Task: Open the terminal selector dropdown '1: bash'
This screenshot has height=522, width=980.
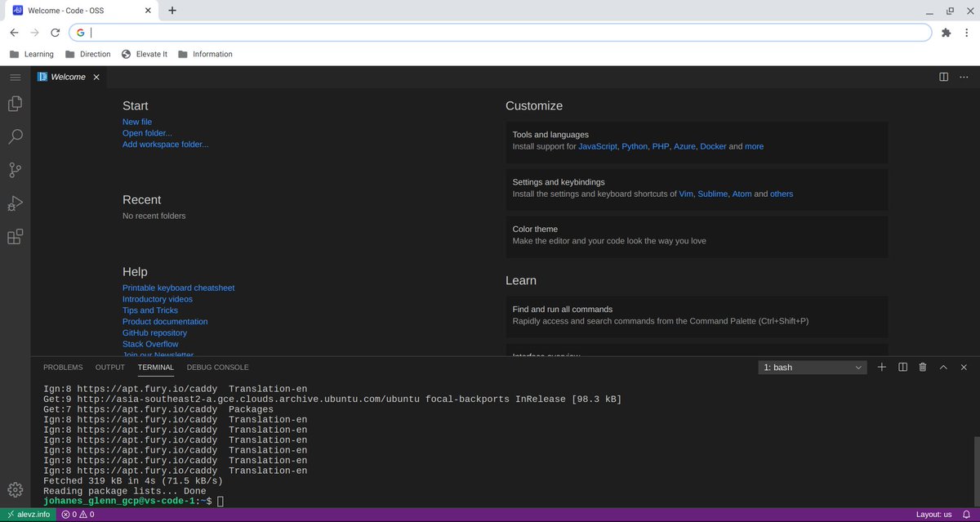Action: [813, 368]
